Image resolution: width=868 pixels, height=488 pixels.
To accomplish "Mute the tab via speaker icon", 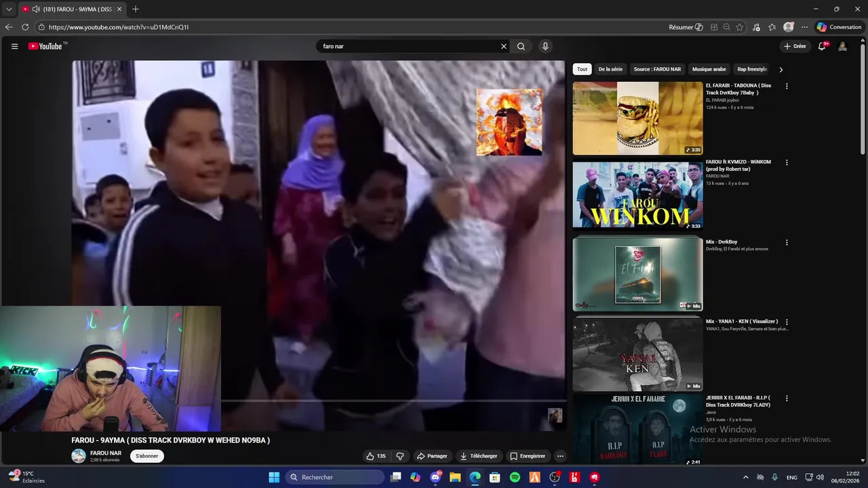I will (35, 9).
